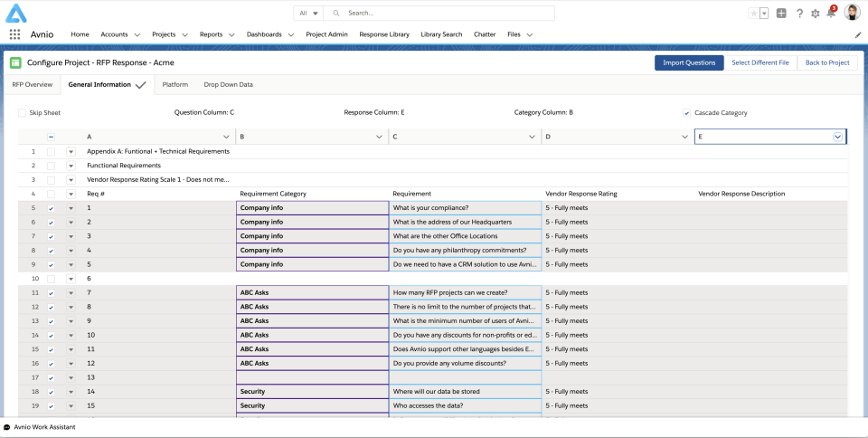Switch to the Platform tab
Image resolution: width=868 pixels, height=438 pixels.
pos(175,85)
